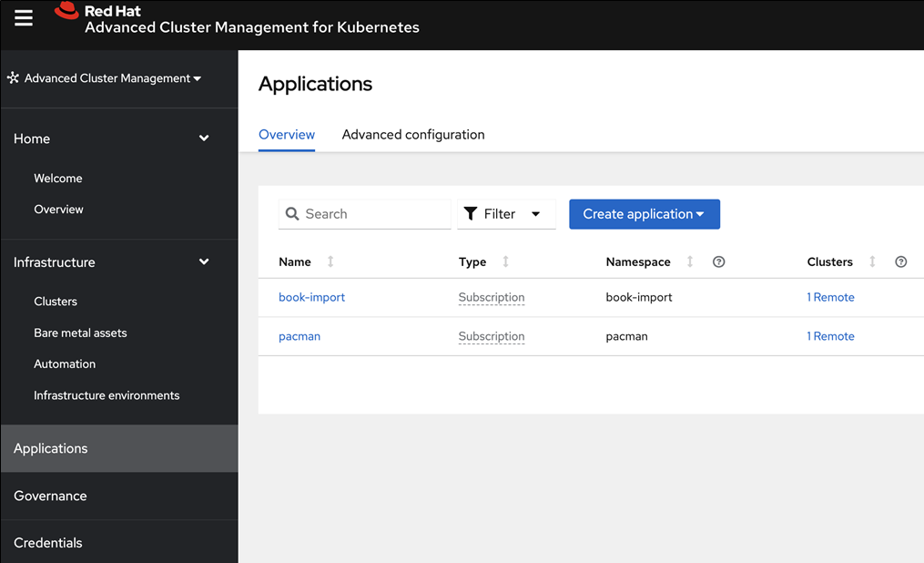The width and height of the screenshot is (924, 563).
Task: Go to Governance in the sidebar
Action: [x=50, y=496]
